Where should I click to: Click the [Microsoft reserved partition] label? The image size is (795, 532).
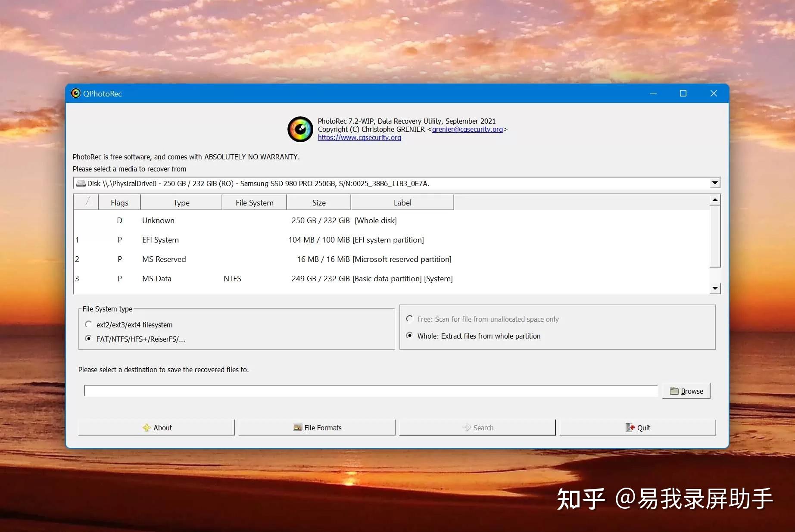(402, 259)
